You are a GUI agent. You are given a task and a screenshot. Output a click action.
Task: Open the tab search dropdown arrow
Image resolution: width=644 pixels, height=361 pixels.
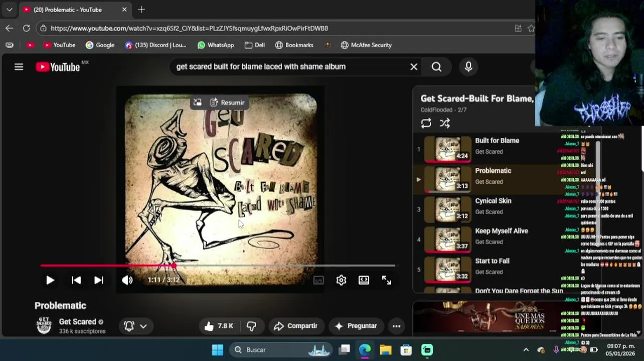9,10
